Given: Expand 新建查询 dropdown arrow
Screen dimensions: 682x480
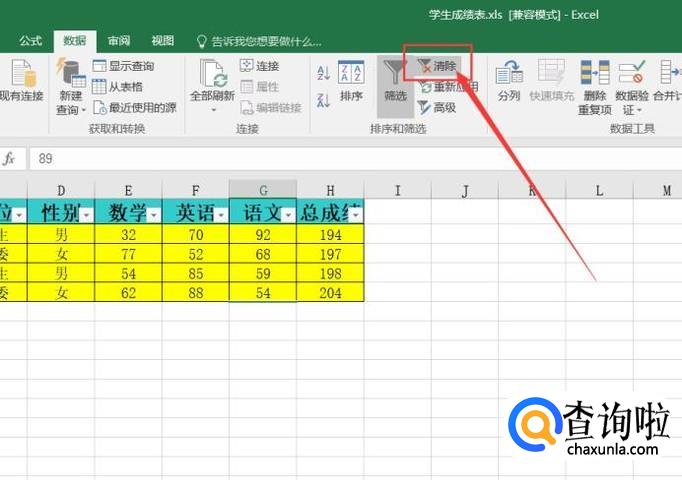Looking at the screenshot, I should point(84,110).
